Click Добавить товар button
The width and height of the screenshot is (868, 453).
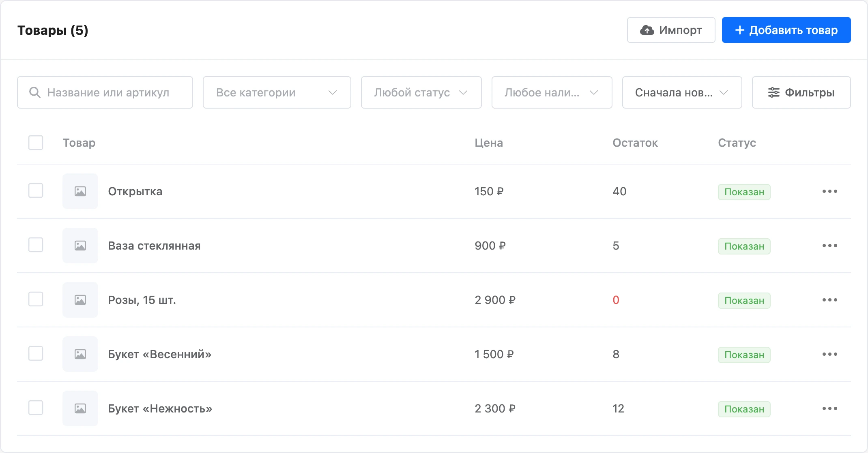click(x=786, y=30)
